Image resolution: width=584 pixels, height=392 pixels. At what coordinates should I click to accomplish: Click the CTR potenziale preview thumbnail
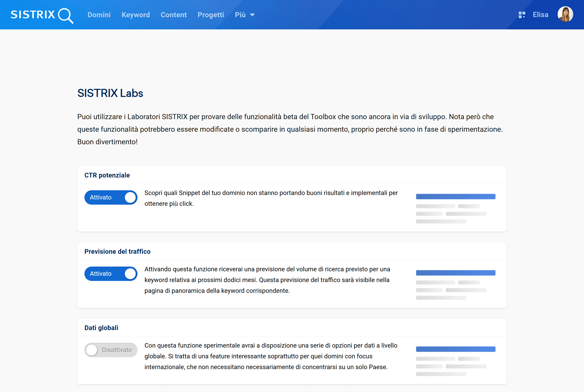click(x=455, y=208)
